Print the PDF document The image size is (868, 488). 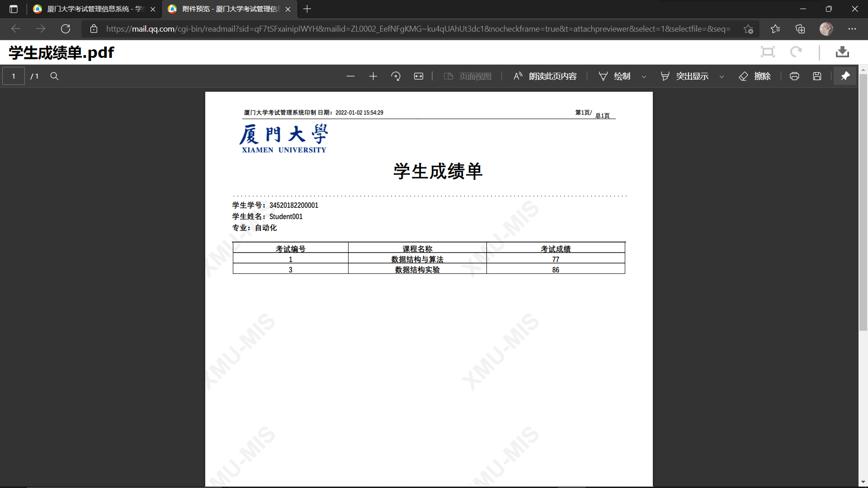click(794, 76)
